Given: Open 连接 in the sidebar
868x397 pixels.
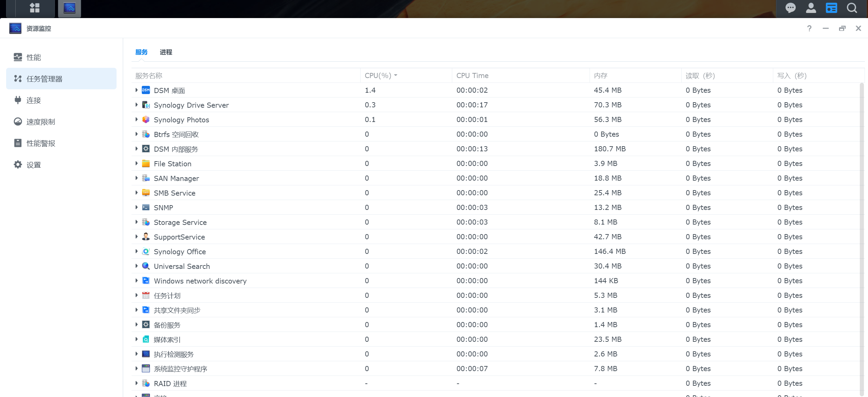Looking at the screenshot, I should [x=61, y=100].
